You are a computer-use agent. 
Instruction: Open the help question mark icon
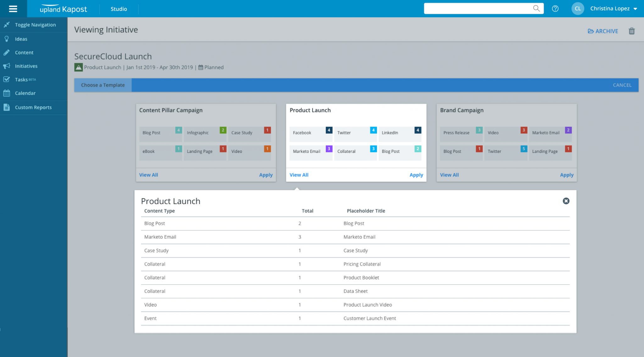pyautogui.click(x=555, y=9)
